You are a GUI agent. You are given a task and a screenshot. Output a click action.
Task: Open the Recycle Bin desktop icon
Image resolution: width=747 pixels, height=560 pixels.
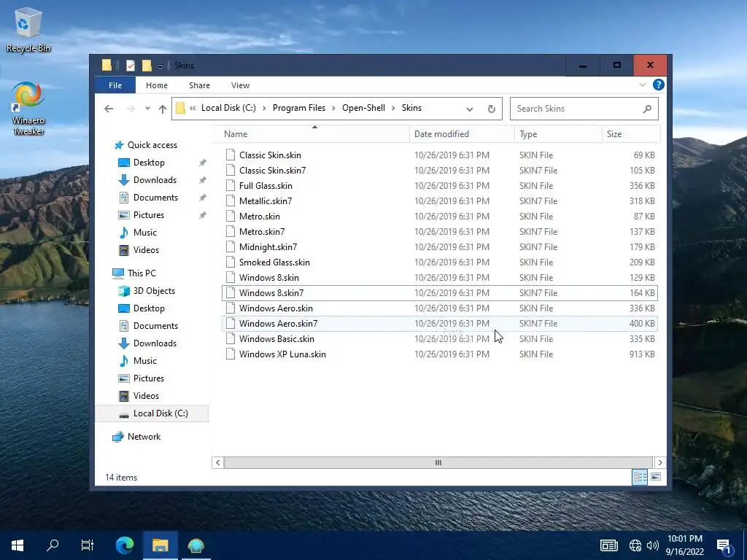pyautogui.click(x=28, y=30)
